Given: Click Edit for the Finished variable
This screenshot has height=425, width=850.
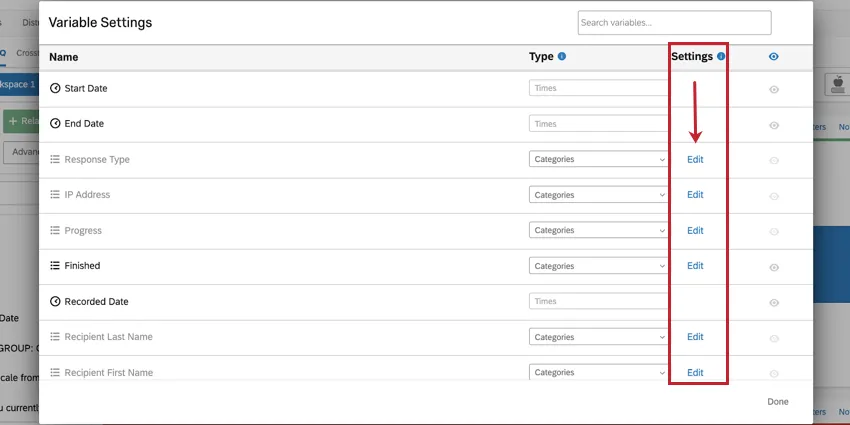Looking at the screenshot, I should point(695,266).
